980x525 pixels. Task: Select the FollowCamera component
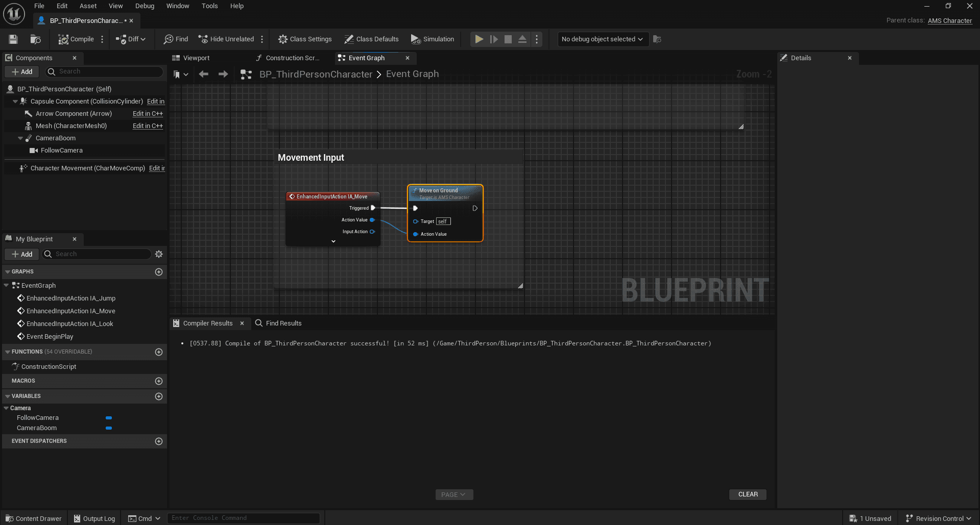pos(61,151)
